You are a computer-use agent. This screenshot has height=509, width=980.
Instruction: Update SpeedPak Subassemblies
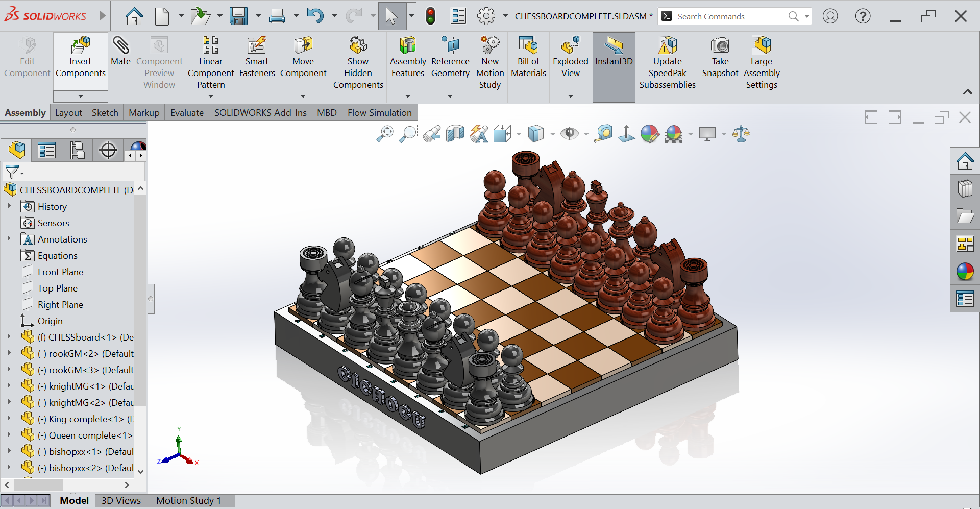pos(668,63)
